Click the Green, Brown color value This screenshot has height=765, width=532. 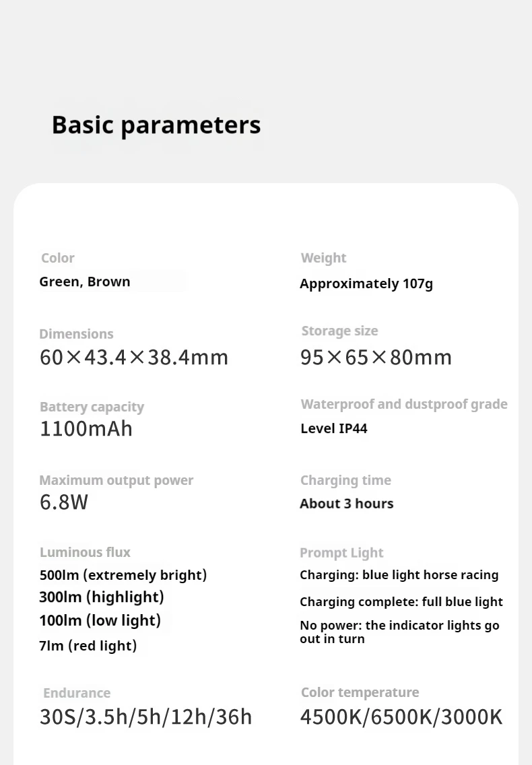coord(85,281)
